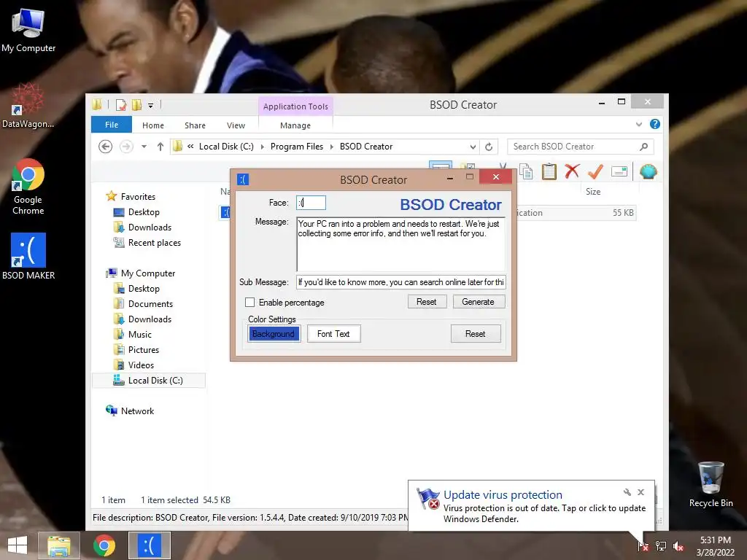Viewport: 747px width, 560px height.
Task: Expand the ribbon with the chevron
Action: pos(639,124)
